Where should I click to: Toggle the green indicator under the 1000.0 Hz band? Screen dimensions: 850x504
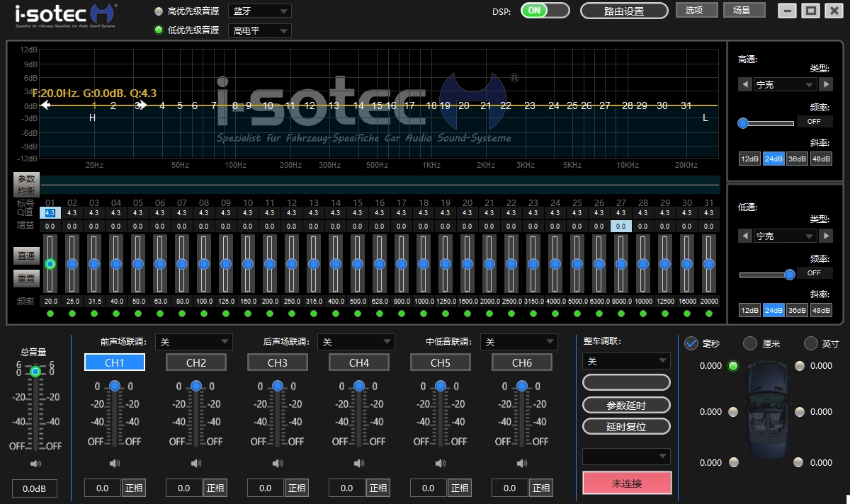point(424,314)
